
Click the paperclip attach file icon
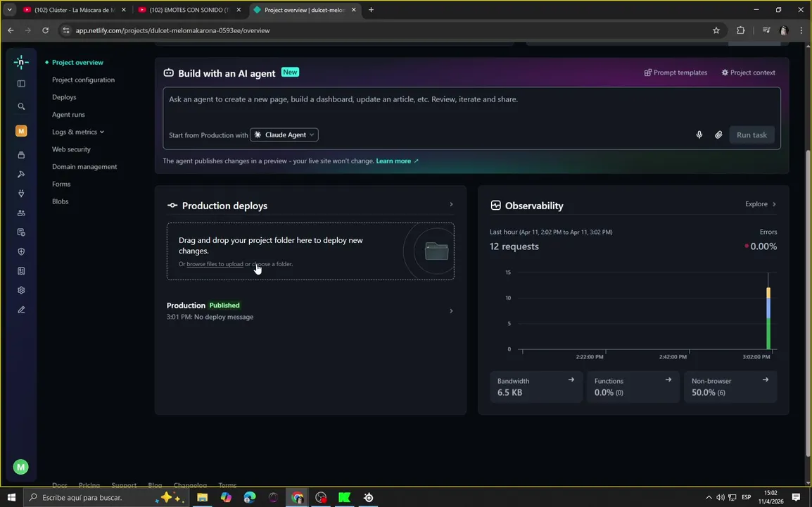coord(718,134)
